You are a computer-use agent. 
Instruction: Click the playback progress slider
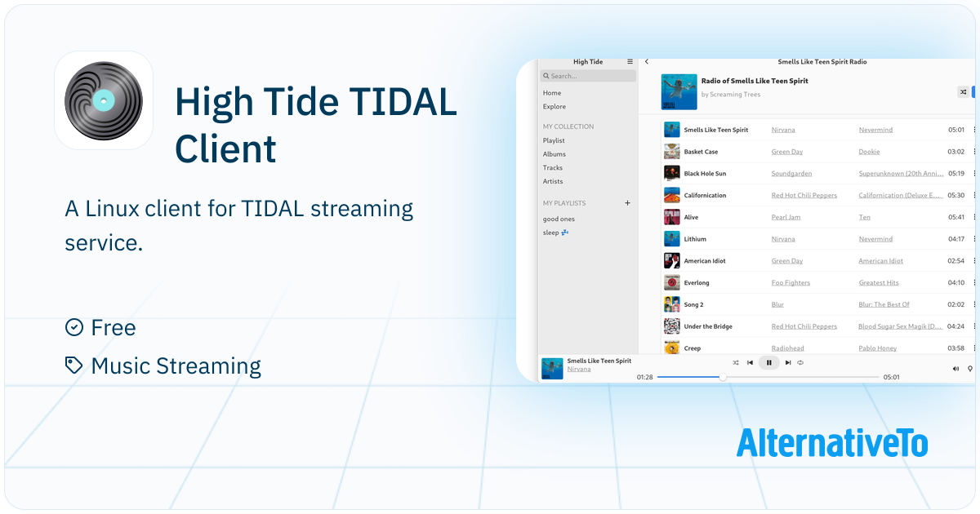pos(768,377)
